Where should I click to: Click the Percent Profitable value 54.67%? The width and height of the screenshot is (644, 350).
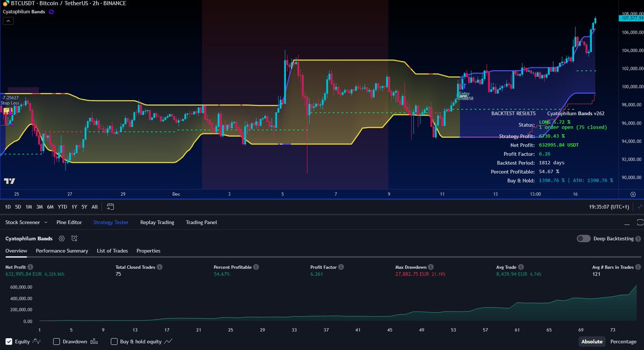click(x=222, y=274)
